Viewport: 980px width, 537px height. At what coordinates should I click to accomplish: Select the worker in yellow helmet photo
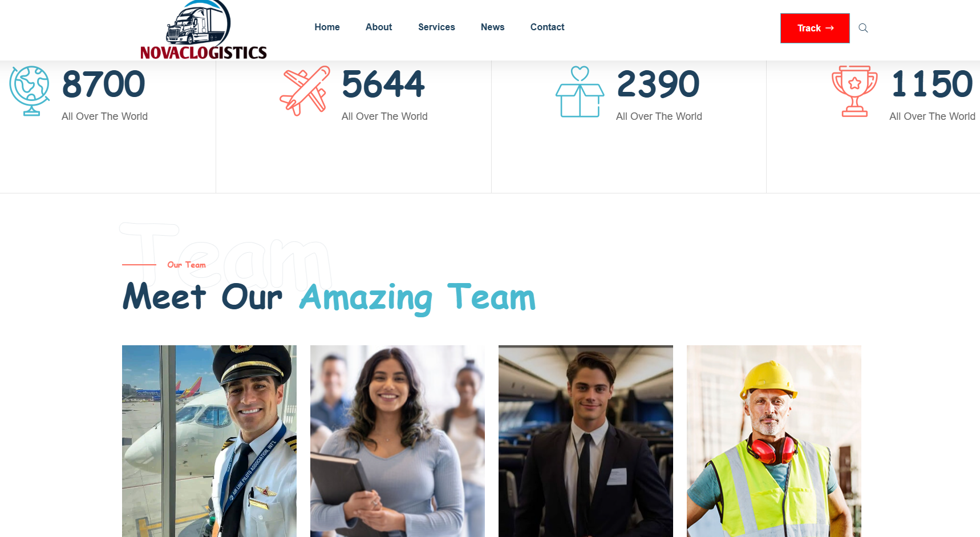click(x=774, y=441)
